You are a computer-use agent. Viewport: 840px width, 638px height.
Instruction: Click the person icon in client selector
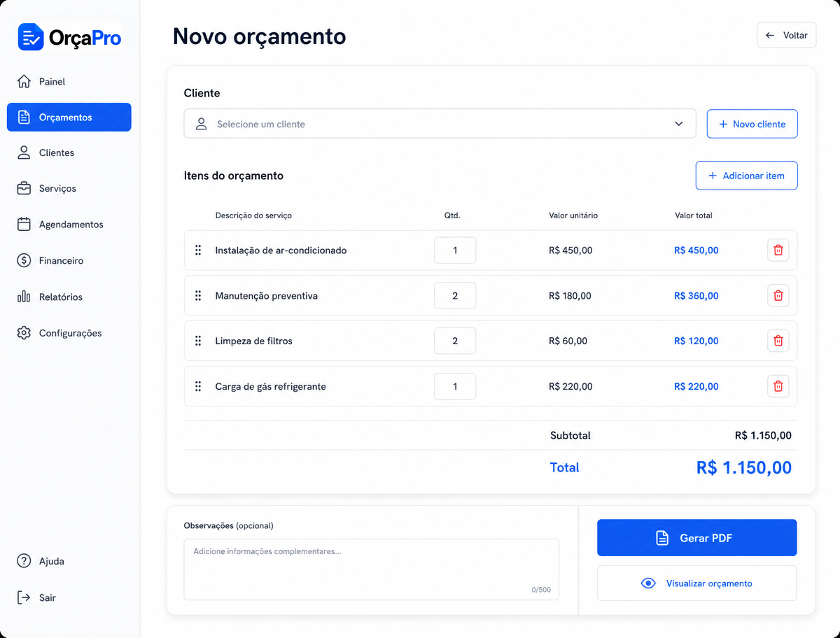[202, 124]
